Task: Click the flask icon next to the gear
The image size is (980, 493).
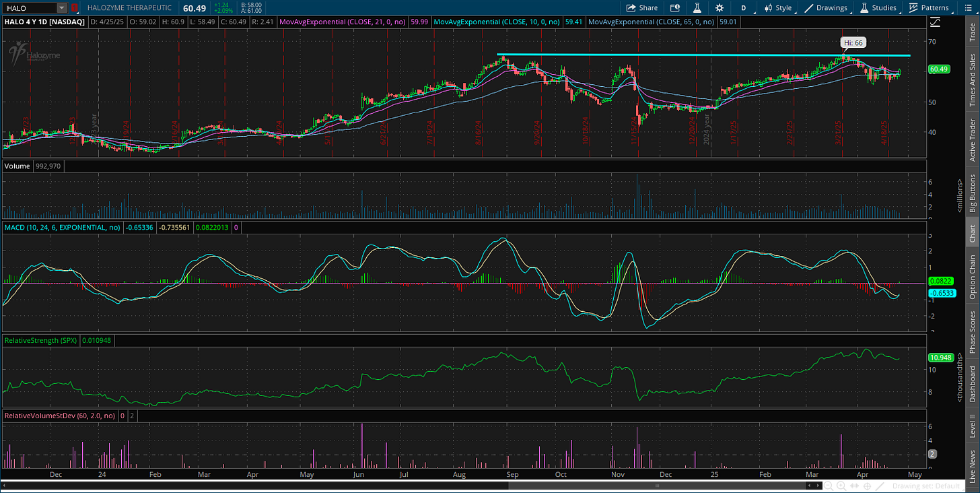Action: pos(697,8)
